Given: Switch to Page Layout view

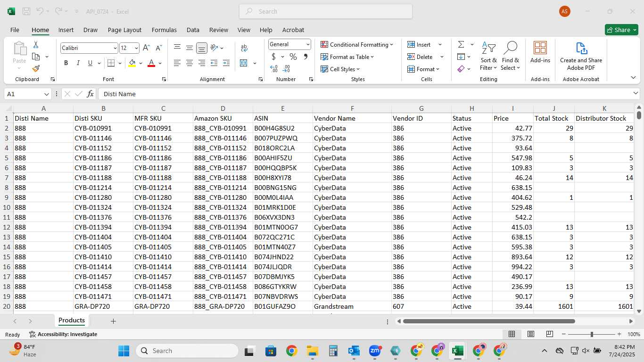Looking at the screenshot, I should [531, 334].
